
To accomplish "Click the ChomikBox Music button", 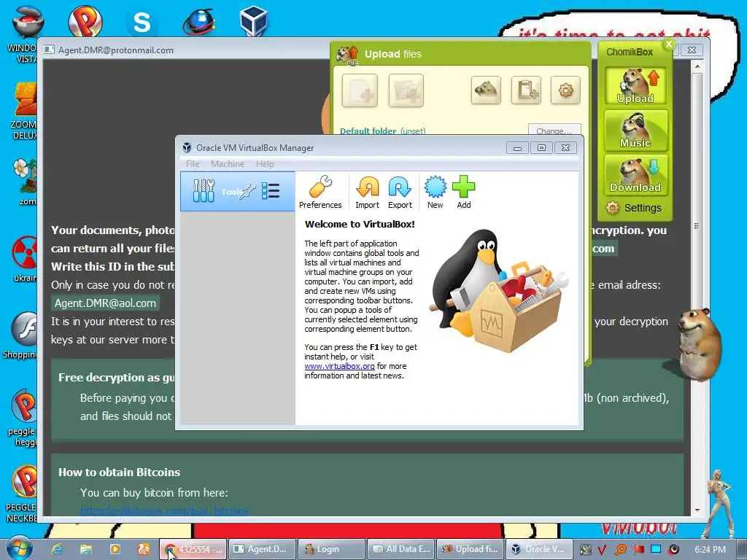I will point(635,131).
